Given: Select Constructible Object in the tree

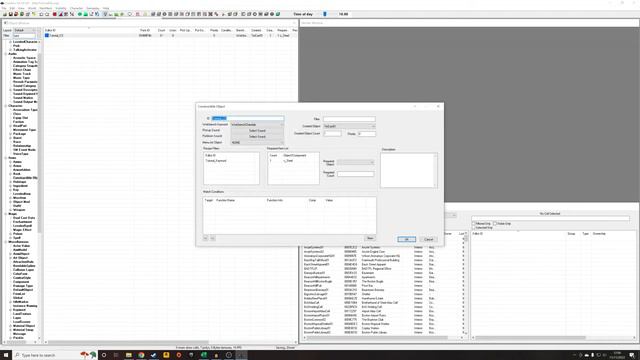Looking at the screenshot, I should [25, 178].
